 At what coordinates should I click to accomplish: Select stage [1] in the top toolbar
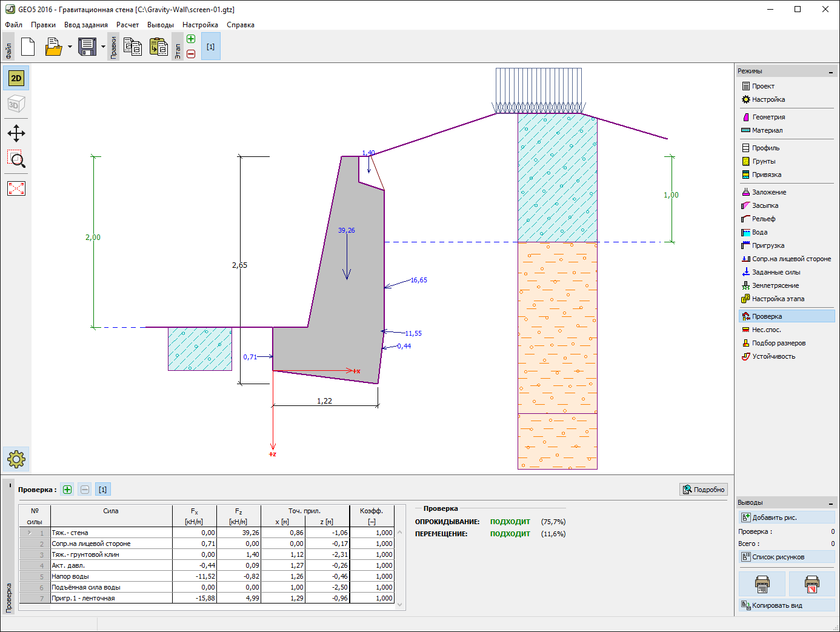coord(210,47)
